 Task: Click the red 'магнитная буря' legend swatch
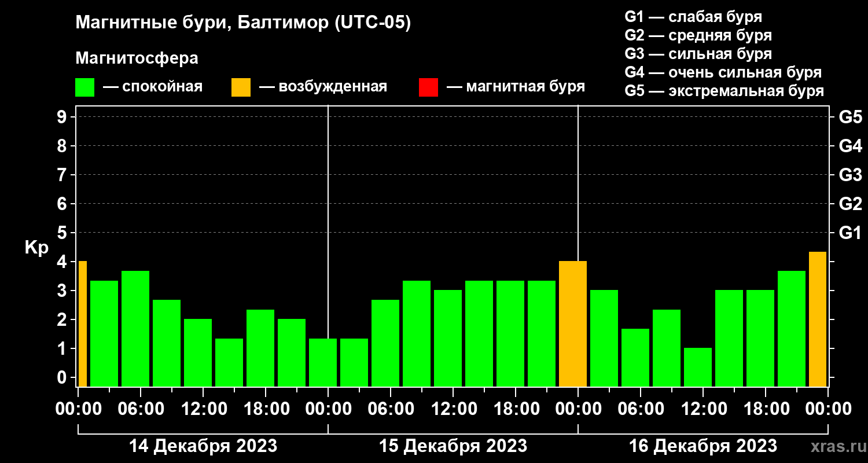[x=428, y=87]
